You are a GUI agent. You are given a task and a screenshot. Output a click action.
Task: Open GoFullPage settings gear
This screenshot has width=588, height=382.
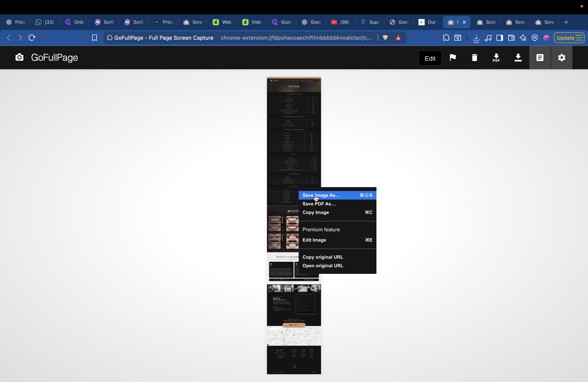(562, 58)
